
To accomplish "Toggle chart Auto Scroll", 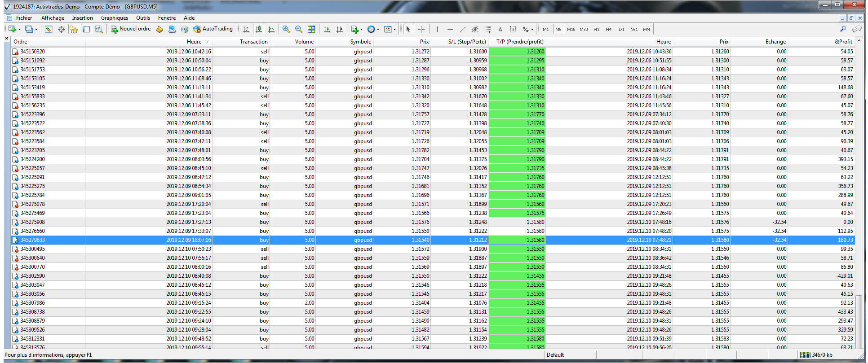I will (x=327, y=29).
